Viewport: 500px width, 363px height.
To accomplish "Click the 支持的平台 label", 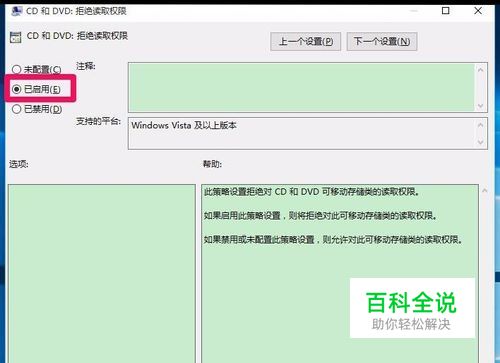I will [x=98, y=121].
